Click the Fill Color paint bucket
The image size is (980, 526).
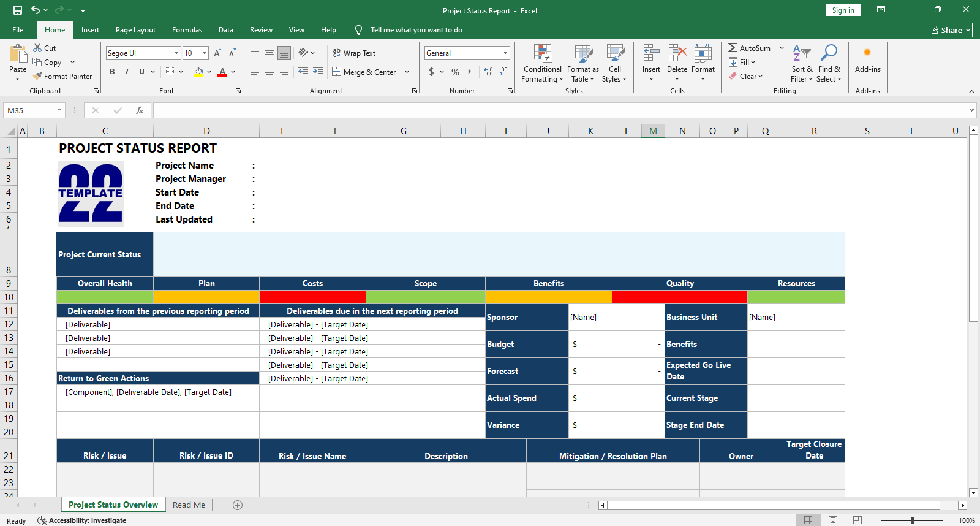click(x=198, y=72)
